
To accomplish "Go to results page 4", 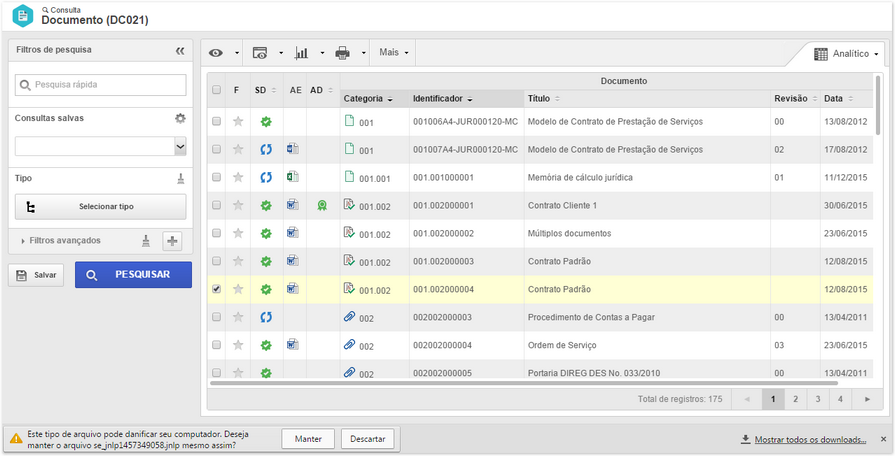I will pyautogui.click(x=840, y=399).
